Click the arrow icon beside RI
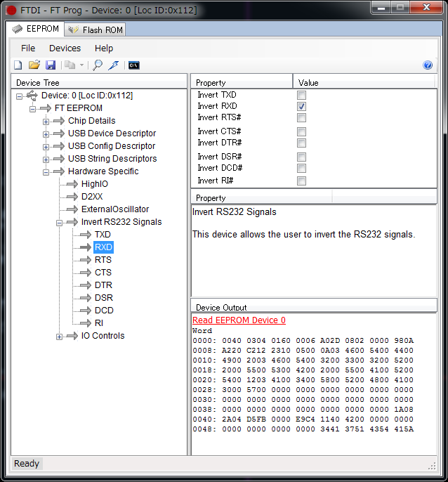 tap(86, 323)
